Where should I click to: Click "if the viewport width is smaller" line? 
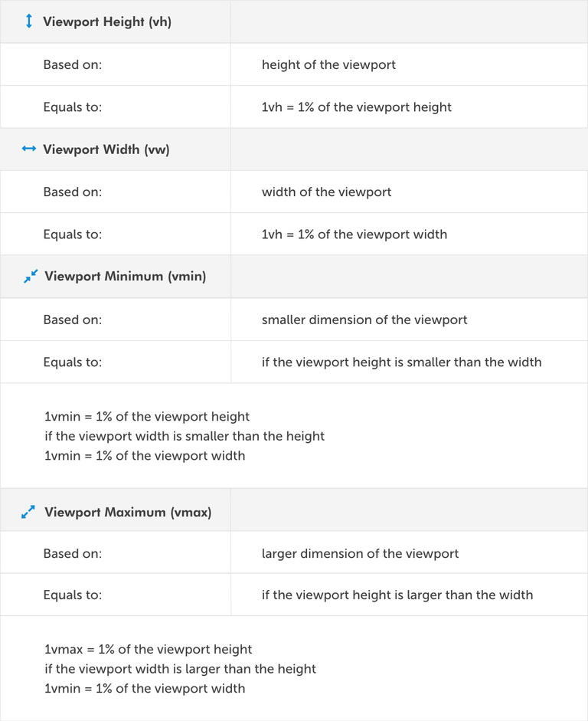point(185,436)
